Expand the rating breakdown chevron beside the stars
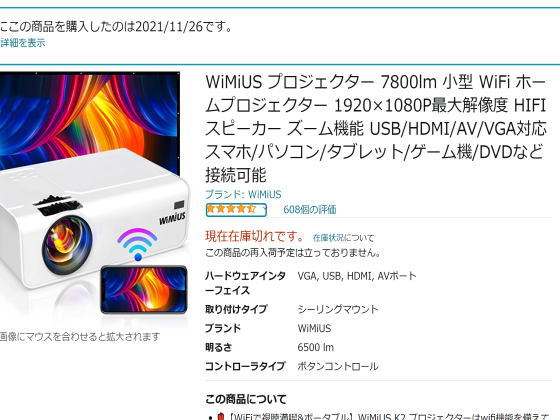The image size is (560, 420). pos(265,209)
